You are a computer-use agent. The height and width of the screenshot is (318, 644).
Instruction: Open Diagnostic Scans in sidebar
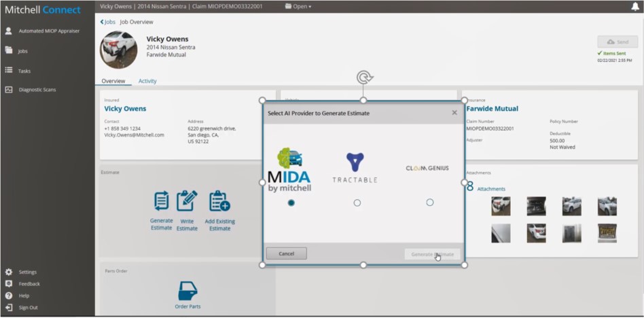tap(37, 90)
